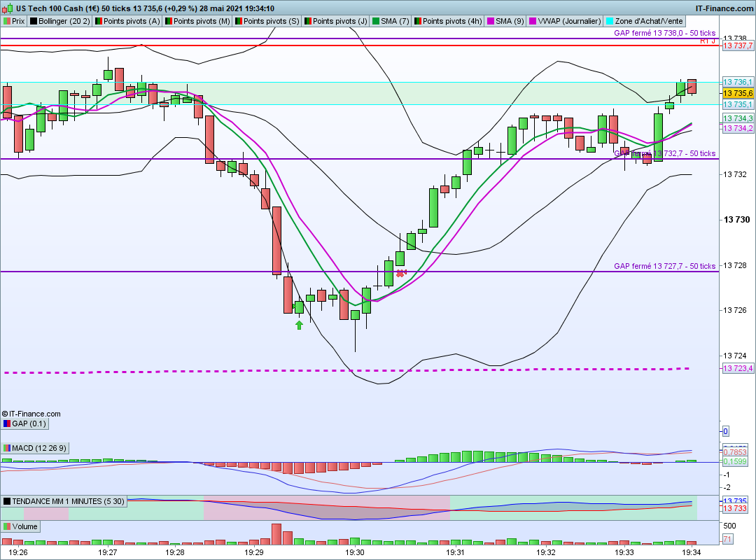Viewport: 756px width, 560px height.
Task: Click the 'GAP fermé 13 727,7 - 50 ticks' text
Action: (664, 266)
